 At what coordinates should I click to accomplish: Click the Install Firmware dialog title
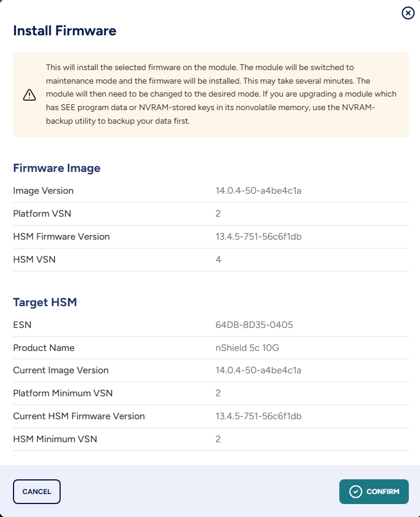point(65,31)
